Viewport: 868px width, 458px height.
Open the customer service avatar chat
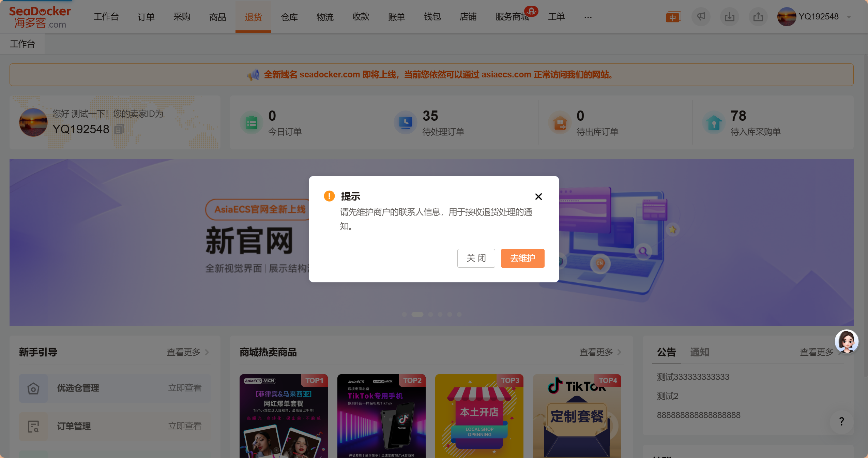coord(846,341)
